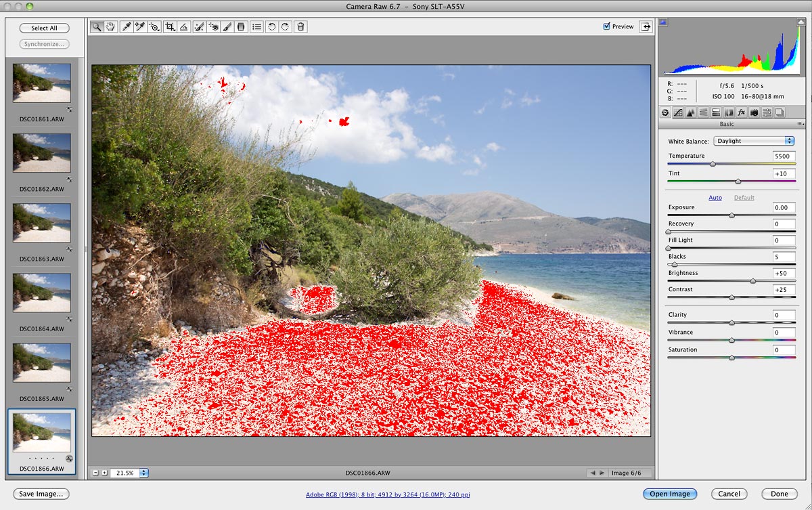Toggle highlight clipping warning in histogram
The image size is (812, 510).
tap(801, 22)
